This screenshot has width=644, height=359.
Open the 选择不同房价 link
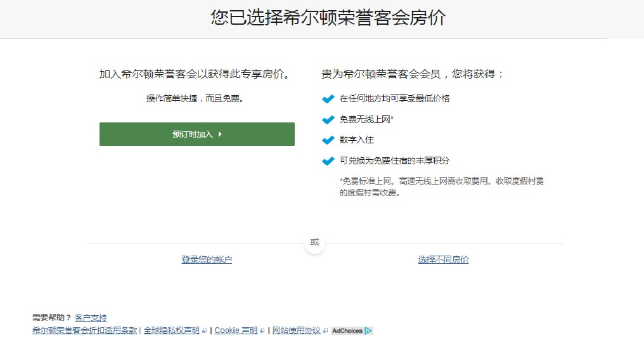[444, 259]
